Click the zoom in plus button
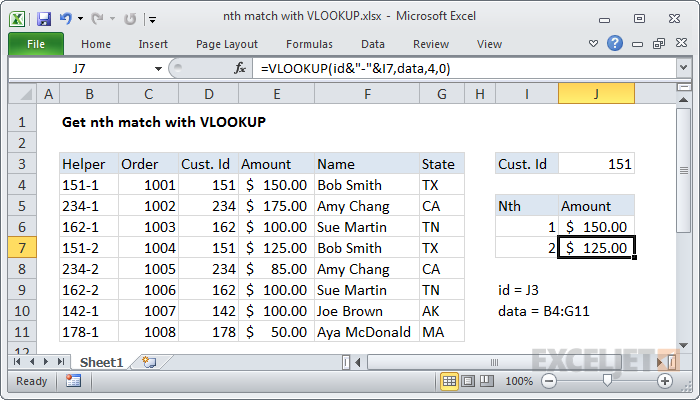 [665, 381]
